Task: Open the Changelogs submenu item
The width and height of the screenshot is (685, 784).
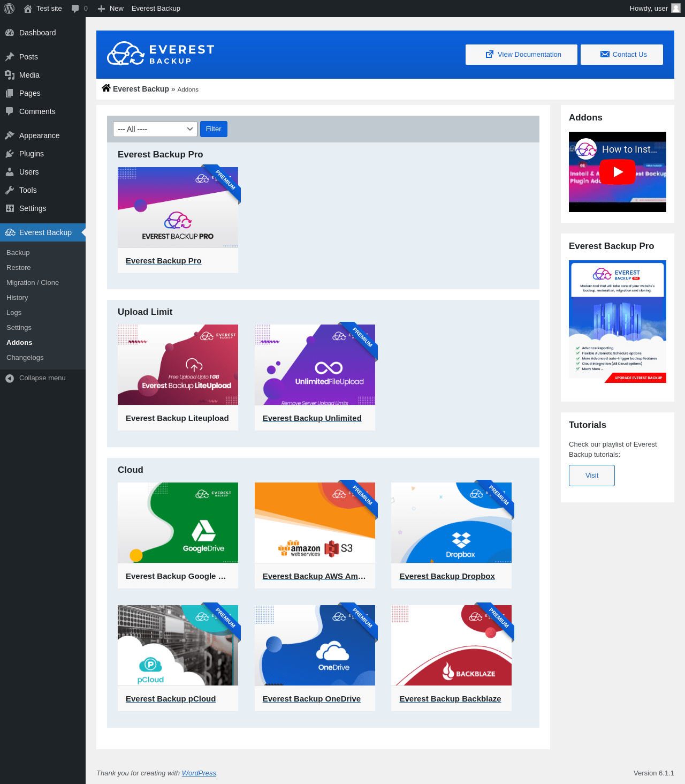Action: tap(25, 358)
